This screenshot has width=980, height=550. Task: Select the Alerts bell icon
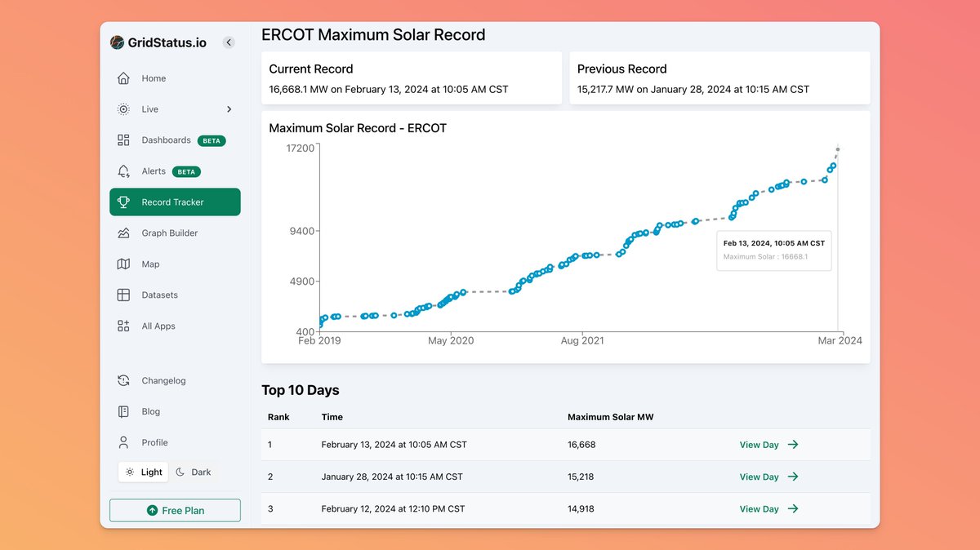(x=123, y=171)
